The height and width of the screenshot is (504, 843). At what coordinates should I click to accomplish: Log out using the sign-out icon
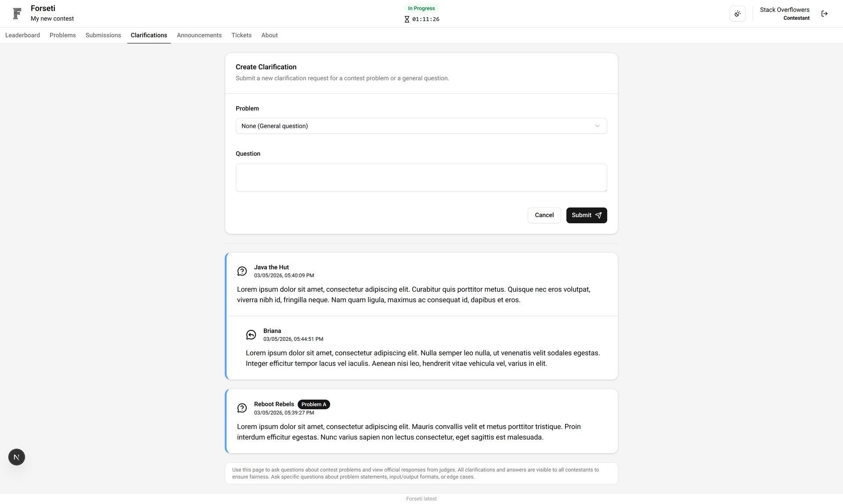(825, 13)
